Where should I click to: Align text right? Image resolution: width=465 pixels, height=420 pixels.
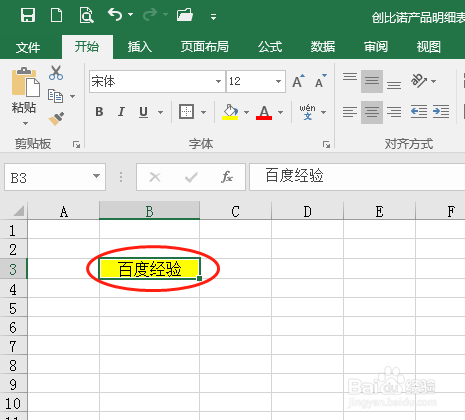[394, 112]
